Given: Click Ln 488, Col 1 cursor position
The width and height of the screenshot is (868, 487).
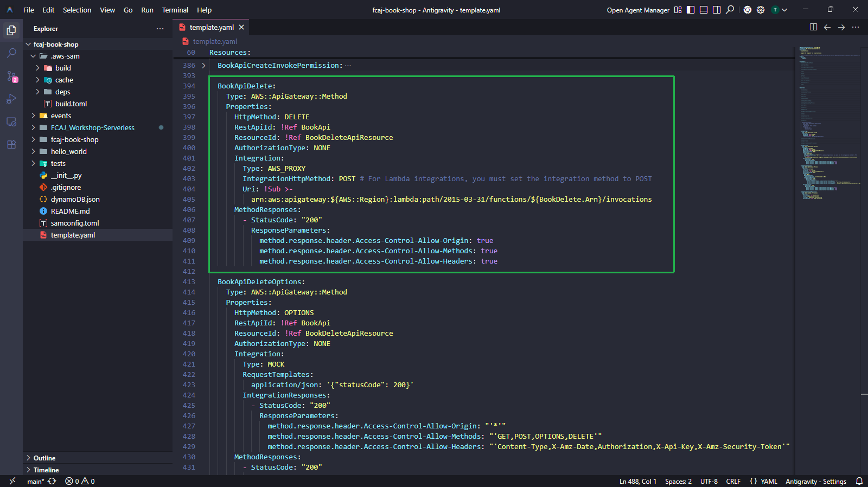Looking at the screenshot, I should pos(637,482).
